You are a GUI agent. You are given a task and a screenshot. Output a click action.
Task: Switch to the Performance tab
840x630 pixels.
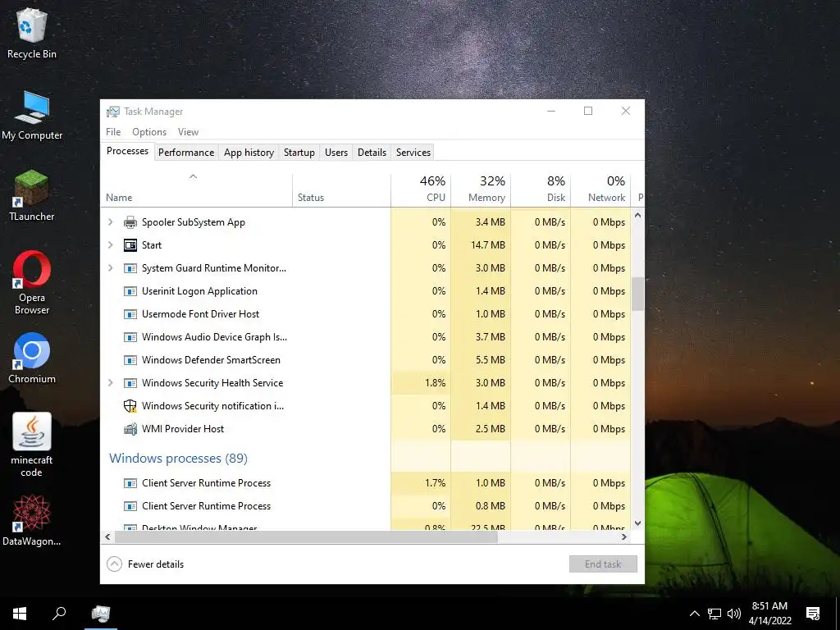click(x=186, y=152)
